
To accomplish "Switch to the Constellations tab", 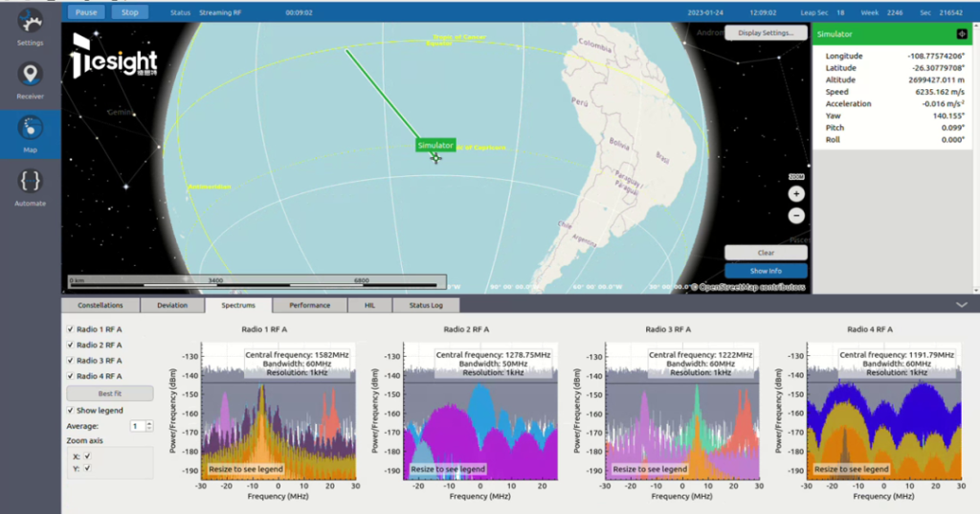I will pyautogui.click(x=100, y=305).
